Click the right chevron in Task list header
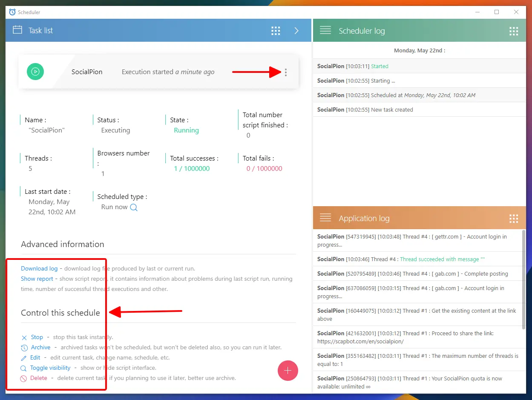Viewport: 532px width, 400px height. (296, 31)
